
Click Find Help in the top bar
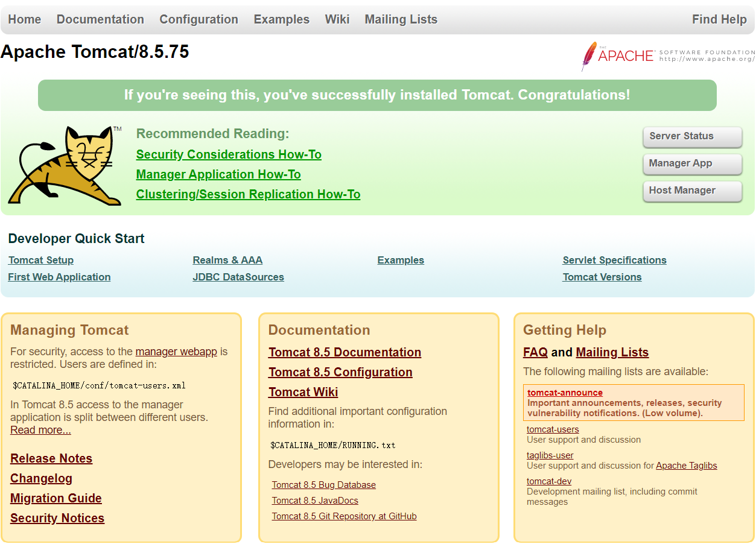719,19
